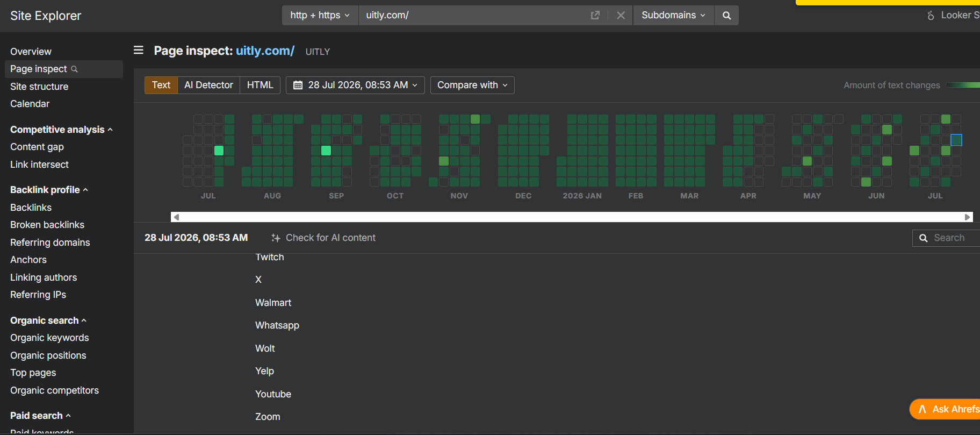This screenshot has height=435, width=980.
Task: Open Calendar in the sidebar
Action: click(x=30, y=104)
